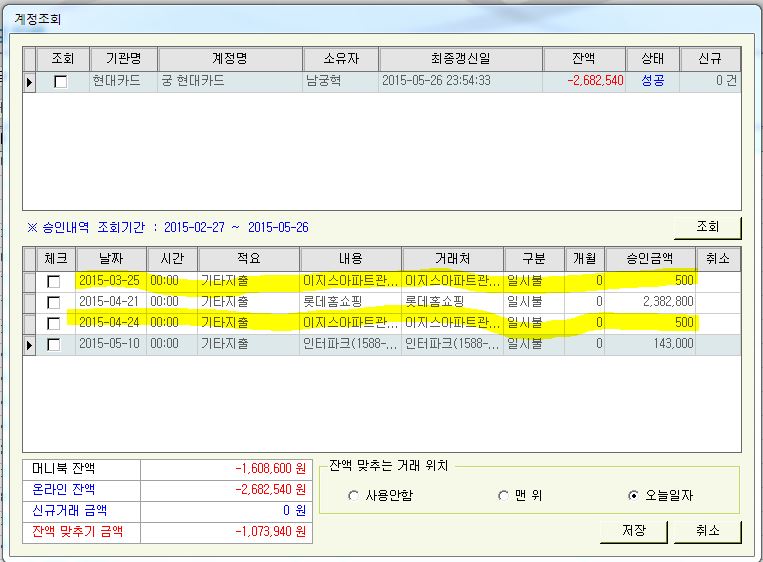763x562 pixels.
Task: Sort by the 날짜 column header
Action: pos(110,259)
